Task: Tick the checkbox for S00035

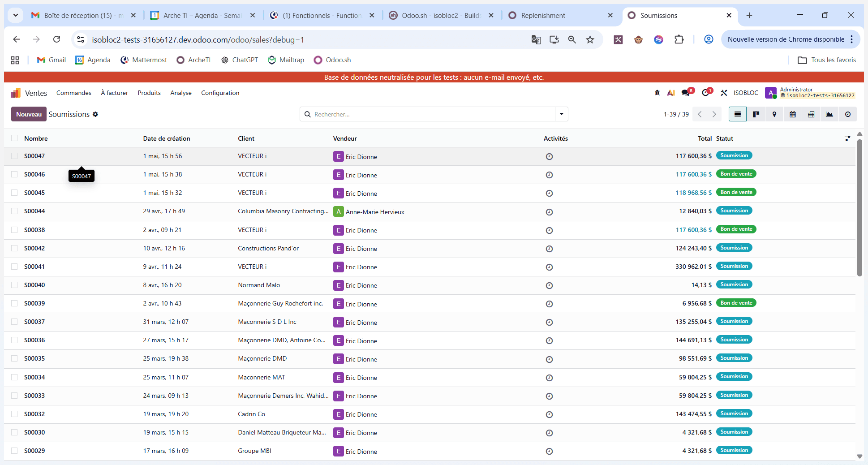Action: pos(14,358)
